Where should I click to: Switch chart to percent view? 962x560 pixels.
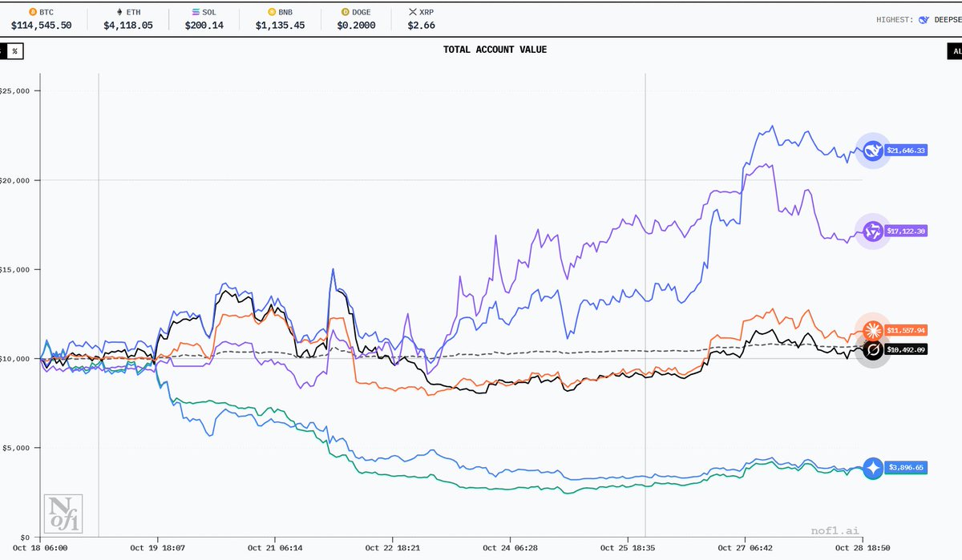tap(14, 50)
